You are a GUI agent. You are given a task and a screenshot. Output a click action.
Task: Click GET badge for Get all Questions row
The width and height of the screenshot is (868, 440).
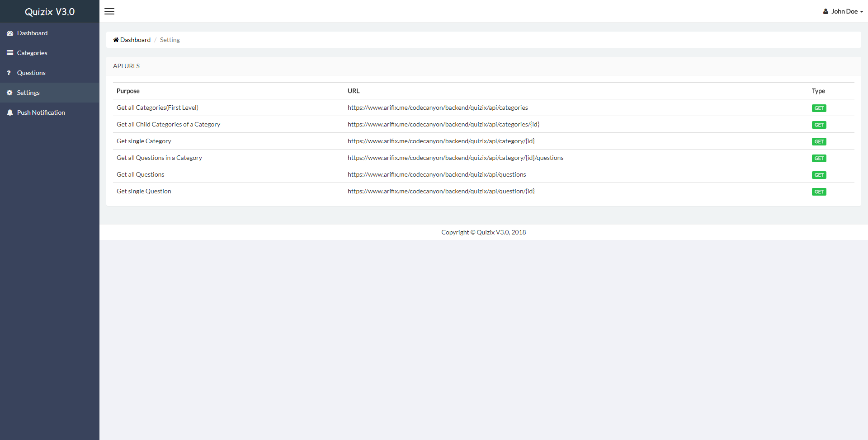819,175
